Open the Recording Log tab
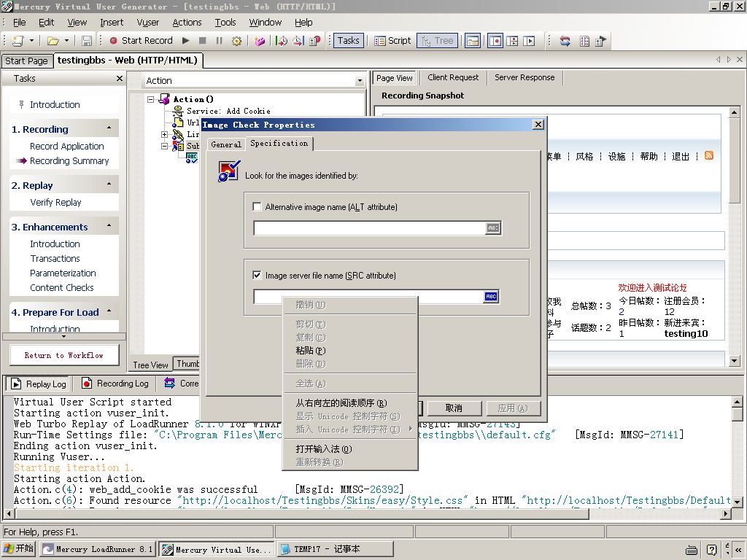Screen dimensions: 747x560 click(116, 384)
